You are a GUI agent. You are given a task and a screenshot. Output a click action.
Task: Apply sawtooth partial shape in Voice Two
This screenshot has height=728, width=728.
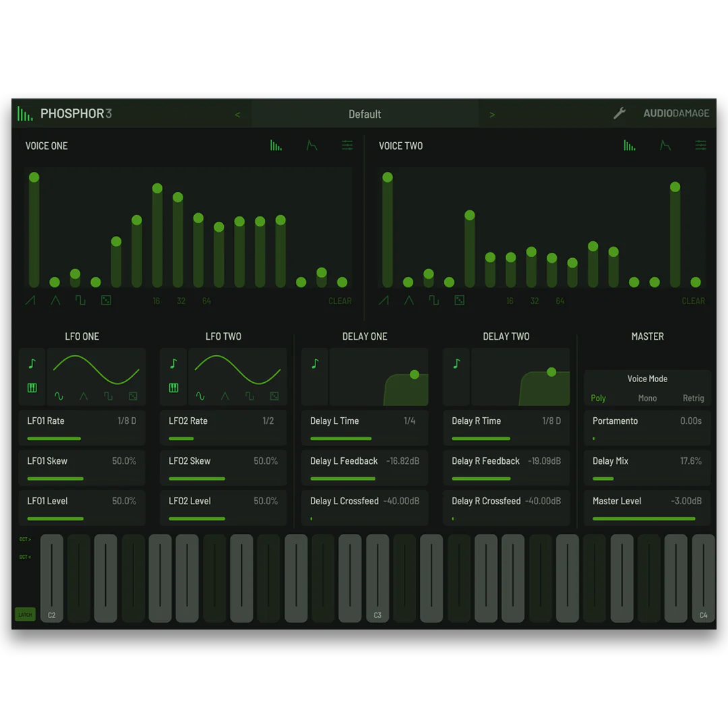point(384,301)
